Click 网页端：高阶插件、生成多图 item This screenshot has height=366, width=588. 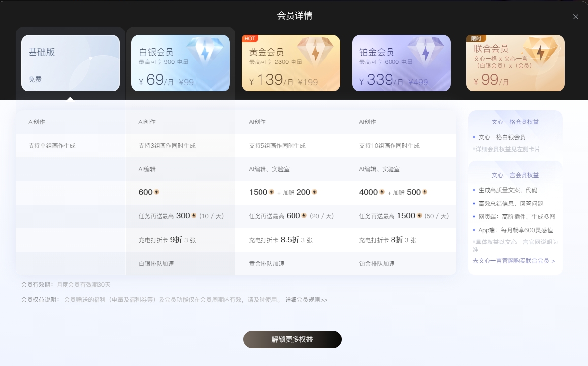click(x=517, y=217)
